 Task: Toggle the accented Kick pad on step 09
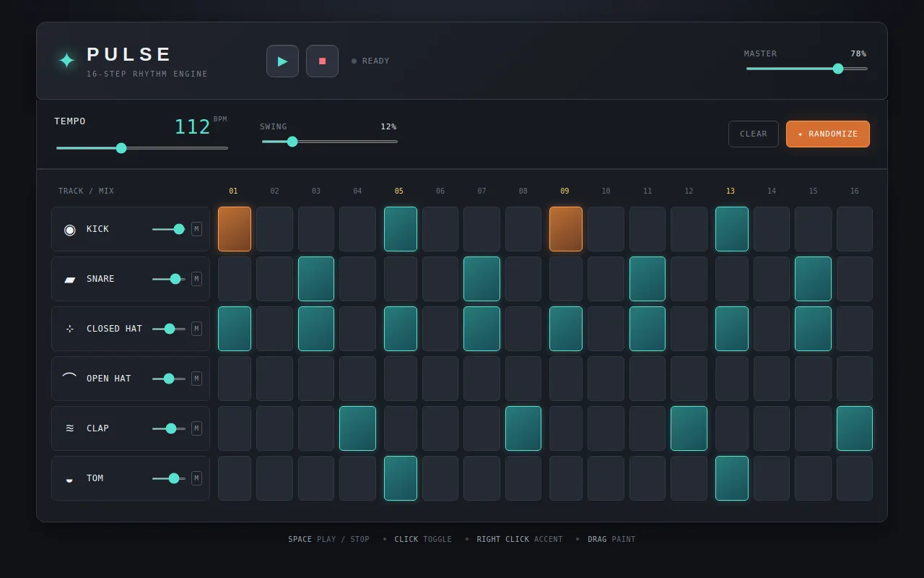[x=566, y=229]
